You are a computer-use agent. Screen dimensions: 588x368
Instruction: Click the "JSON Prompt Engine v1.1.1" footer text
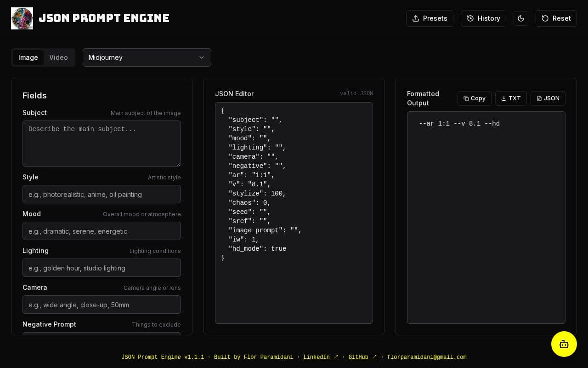(x=163, y=357)
